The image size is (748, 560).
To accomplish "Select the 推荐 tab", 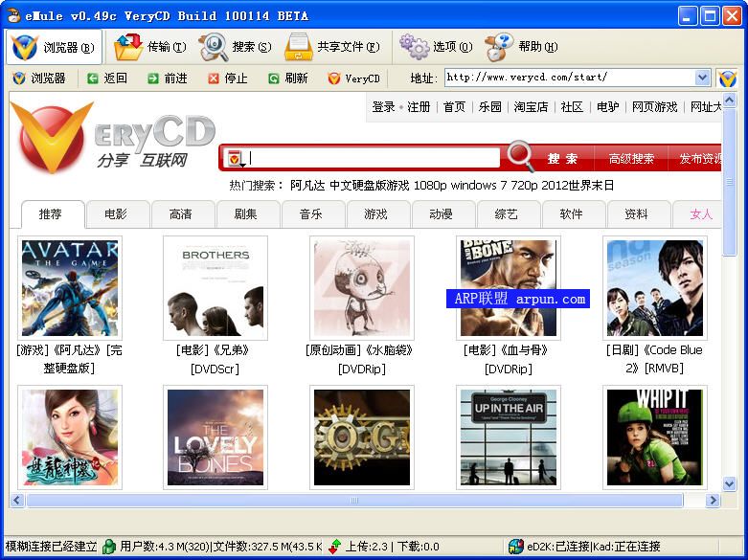I will (x=51, y=214).
